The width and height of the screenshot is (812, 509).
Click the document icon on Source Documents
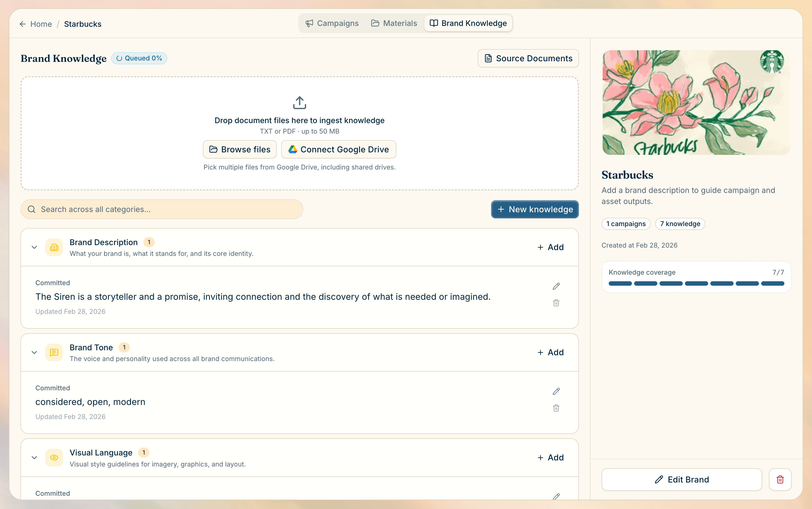point(488,58)
